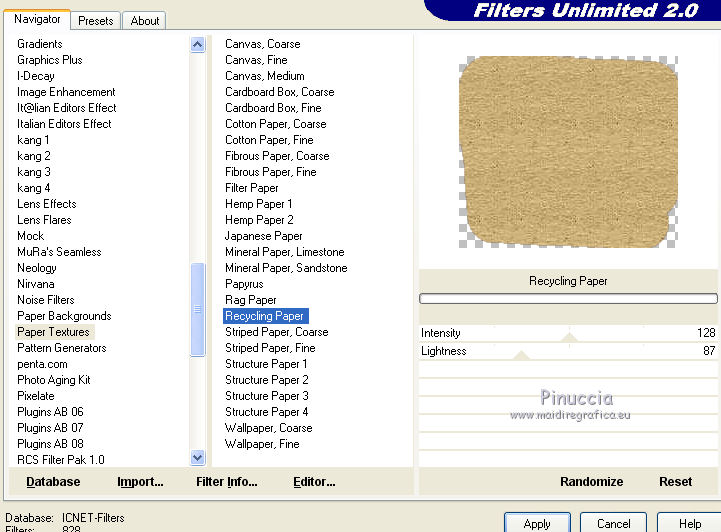Select penta.com category
This screenshot has height=532, width=721.
pos(42,364)
